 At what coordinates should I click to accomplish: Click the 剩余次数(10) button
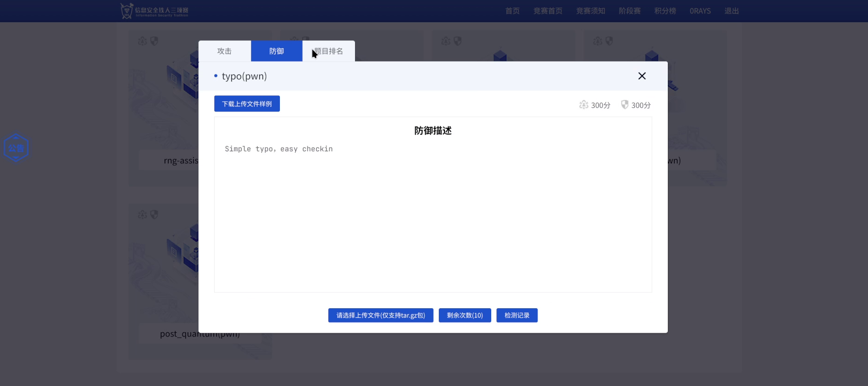pyautogui.click(x=464, y=315)
